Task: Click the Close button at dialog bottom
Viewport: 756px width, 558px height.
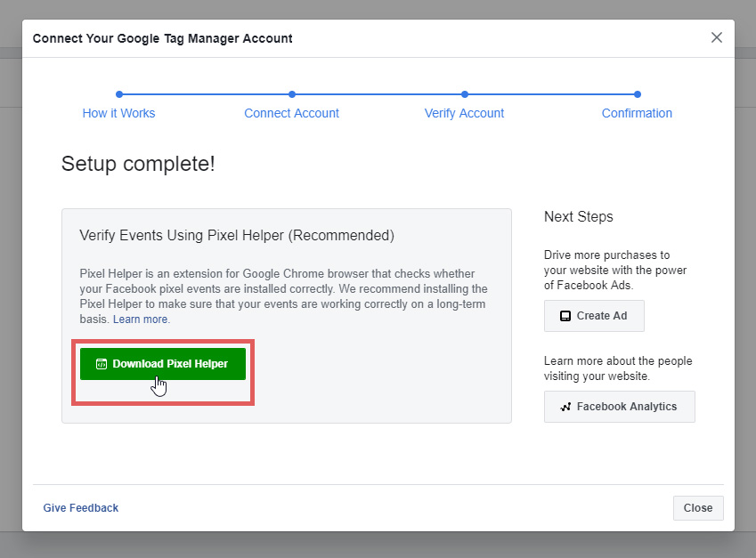Action: click(698, 508)
